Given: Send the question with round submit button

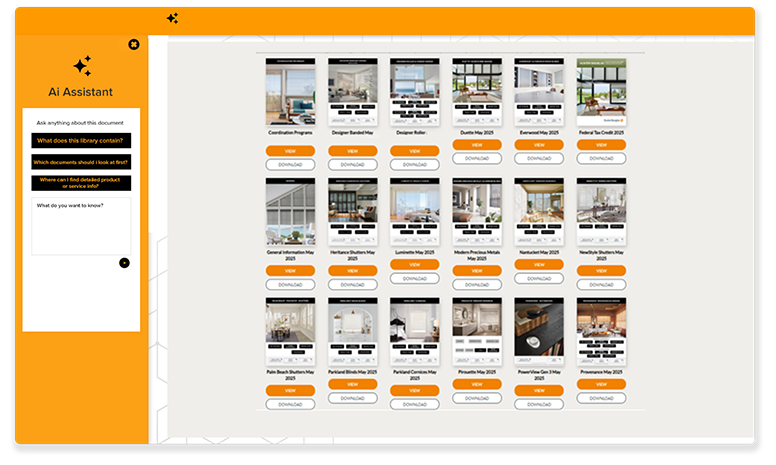Looking at the screenshot, I should [124, 263].
